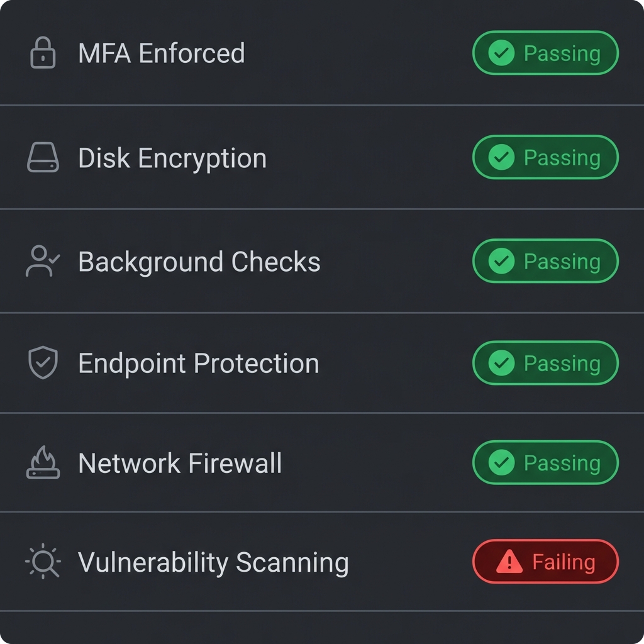Screen dimensions: 644x644
Task: Click the Passing badge for Network Firewall
Action: (x=545, y=463)
